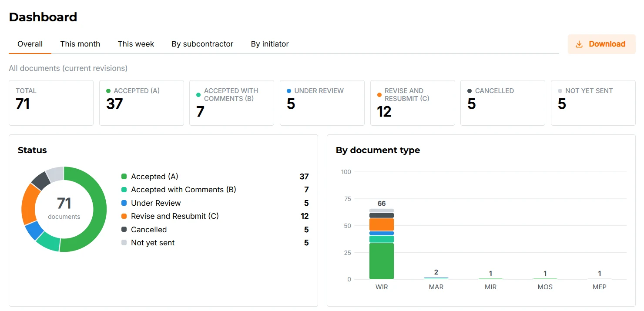This screenshot has height=311, width=644.
Task: Click the orange part of WIR bar
Action: coord(382,224)
